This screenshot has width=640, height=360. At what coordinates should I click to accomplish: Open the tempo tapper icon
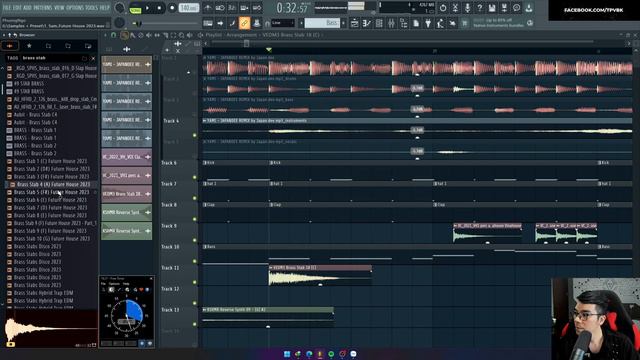click(x=440, y=23)
